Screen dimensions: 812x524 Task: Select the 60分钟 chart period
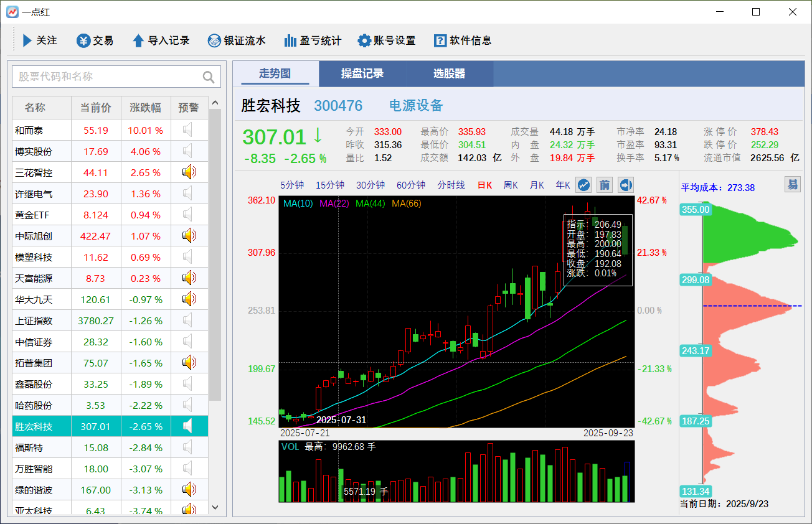pyautogui.click(x=411, y=185)
